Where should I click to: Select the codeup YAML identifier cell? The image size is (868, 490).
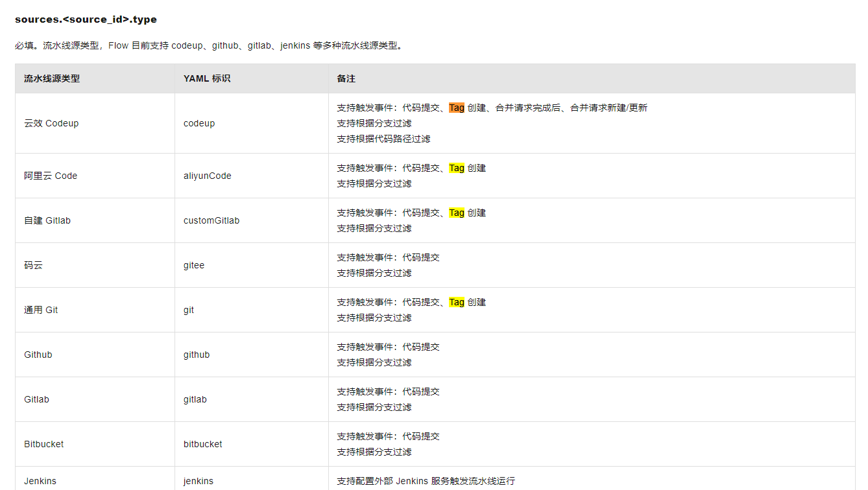pyautogui.click(x=252, y=123)
